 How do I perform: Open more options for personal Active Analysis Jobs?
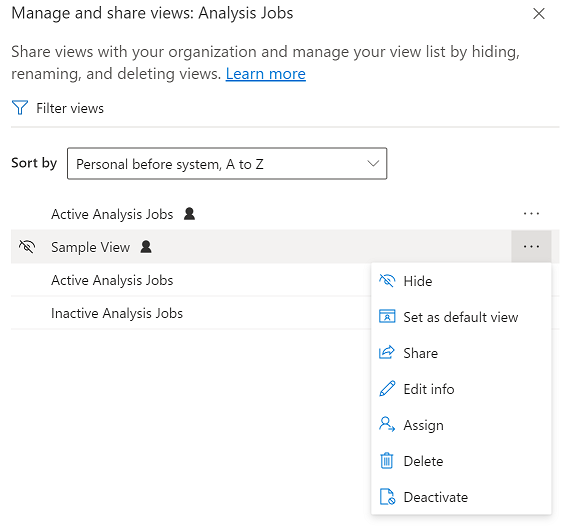[x=531, y=213]
